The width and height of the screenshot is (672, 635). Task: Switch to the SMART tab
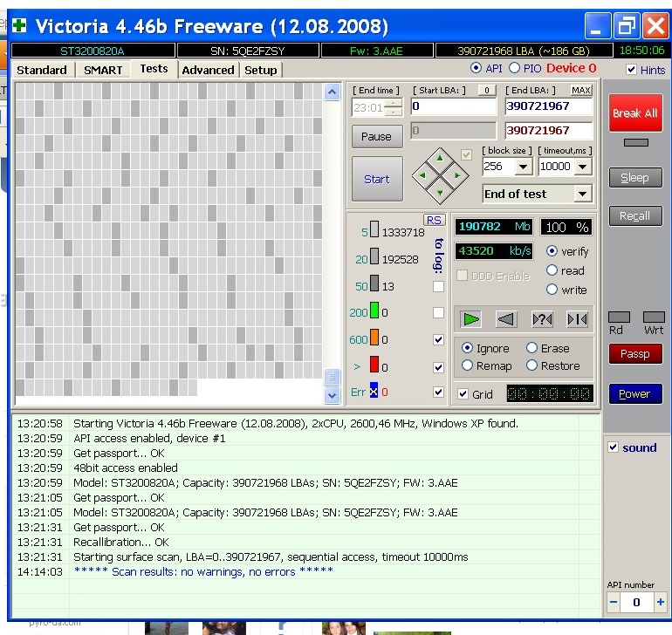click(103, 70)
